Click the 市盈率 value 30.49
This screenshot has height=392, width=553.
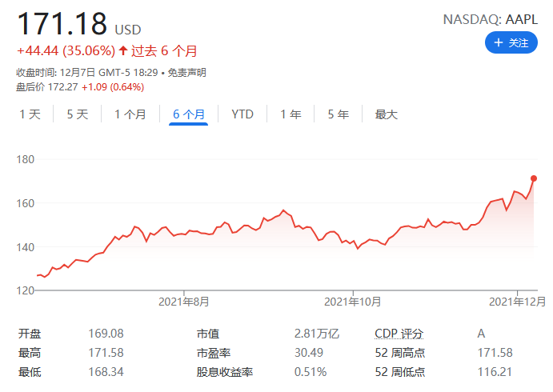pos(309,353)
